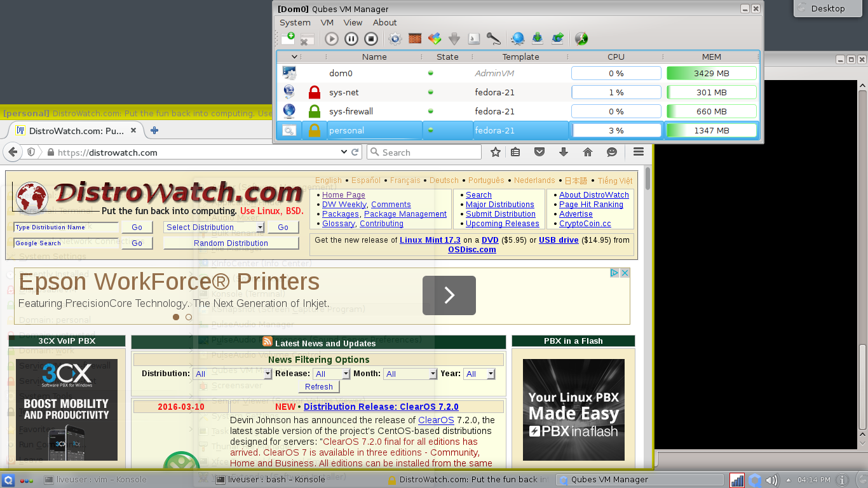Open the System menu in Qubes VM Manager

295,22
